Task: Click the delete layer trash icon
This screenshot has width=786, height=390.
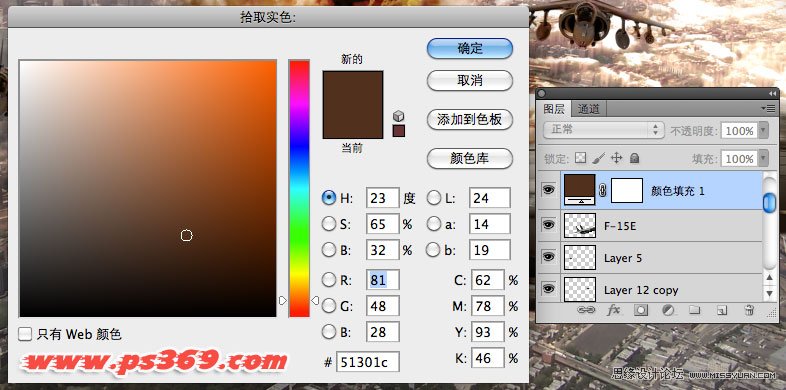Action: (x=749, y=310)
